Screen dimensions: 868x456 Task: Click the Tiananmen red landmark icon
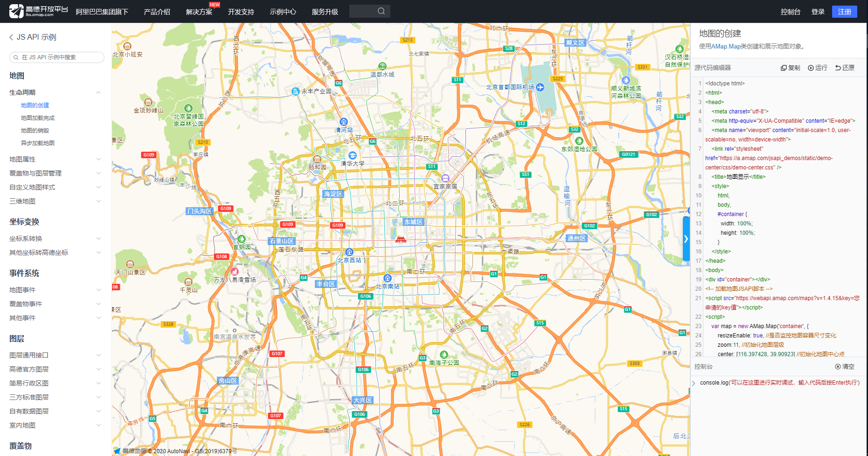click(401, 239)
